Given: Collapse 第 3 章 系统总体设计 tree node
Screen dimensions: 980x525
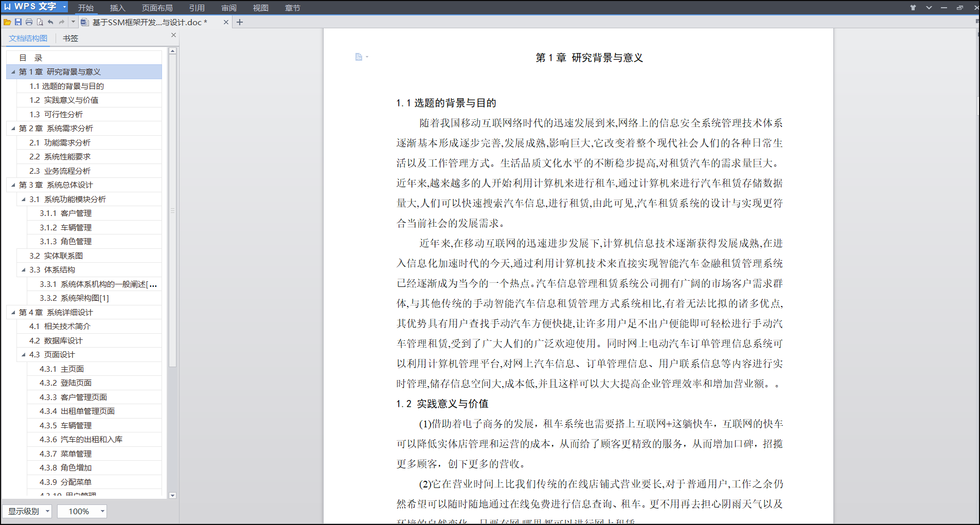Looking at the screenshot, I should (13, 185).
